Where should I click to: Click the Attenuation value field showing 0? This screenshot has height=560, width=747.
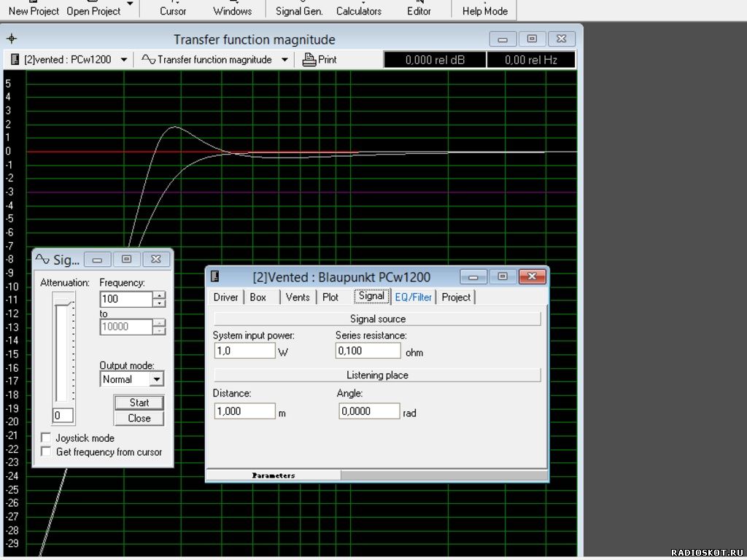63,415
